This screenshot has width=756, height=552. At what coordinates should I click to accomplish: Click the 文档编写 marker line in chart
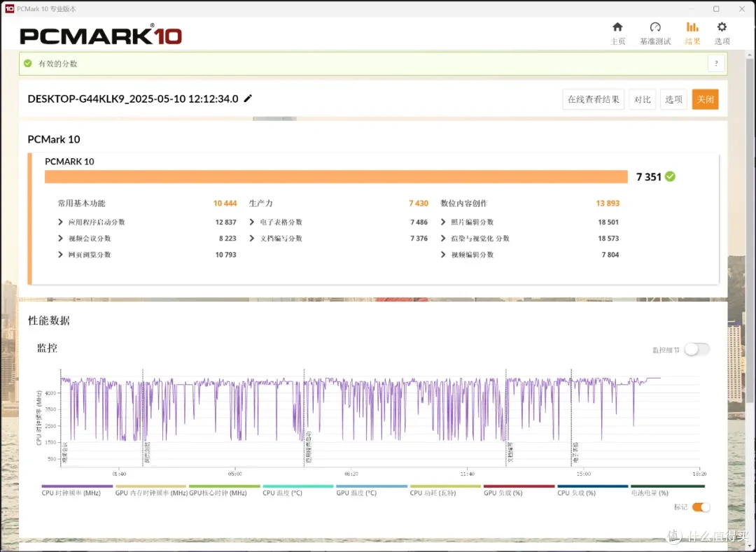pyautogui.click(x=506, y=417)
